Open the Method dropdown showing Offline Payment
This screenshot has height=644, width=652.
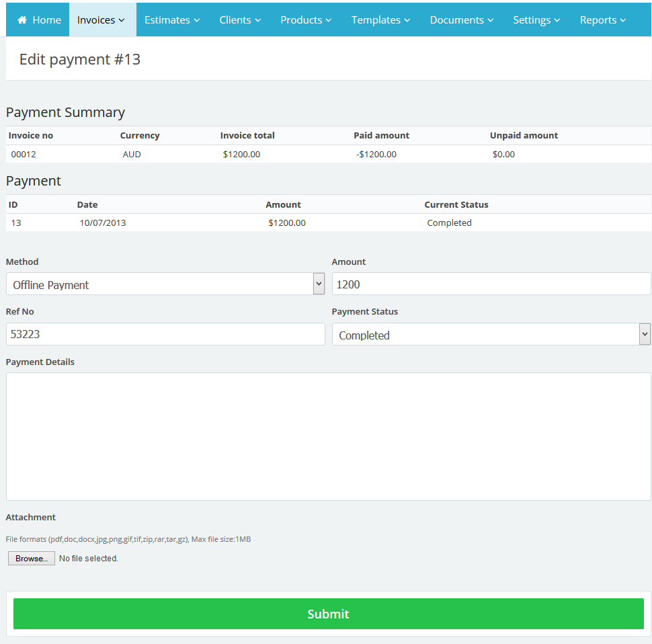159,284
